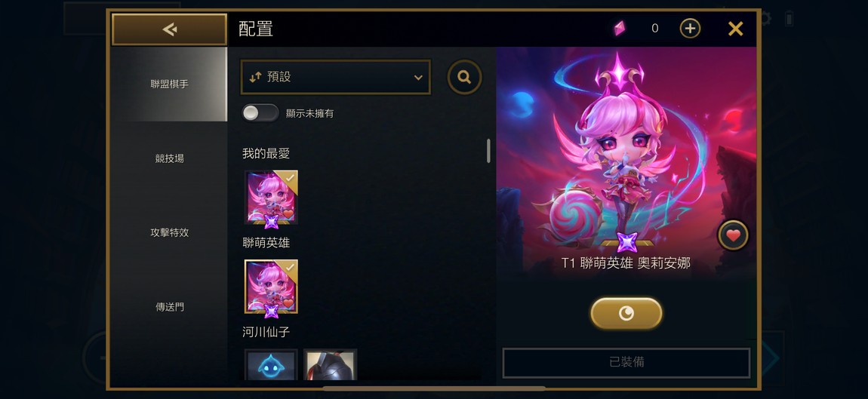Click the gold moon preview button
Image resolution: width=868 pixels, height=399 pixels.
tap(626, 314)
